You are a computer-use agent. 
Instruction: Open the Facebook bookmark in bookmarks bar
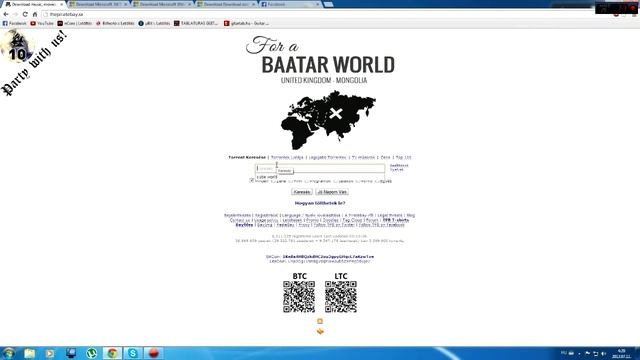[x=14, y=24]
